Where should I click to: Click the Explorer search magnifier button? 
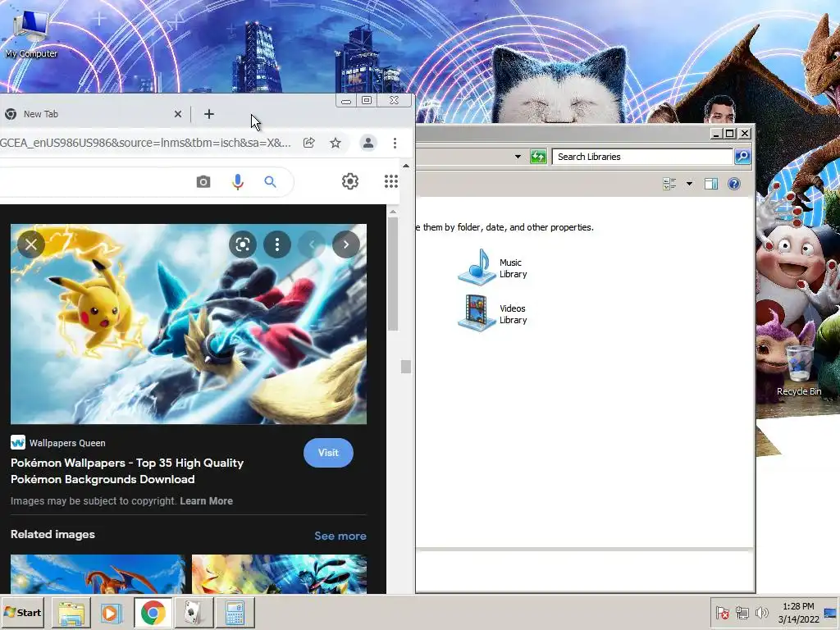pyautogui.click(x=742, y=157)
